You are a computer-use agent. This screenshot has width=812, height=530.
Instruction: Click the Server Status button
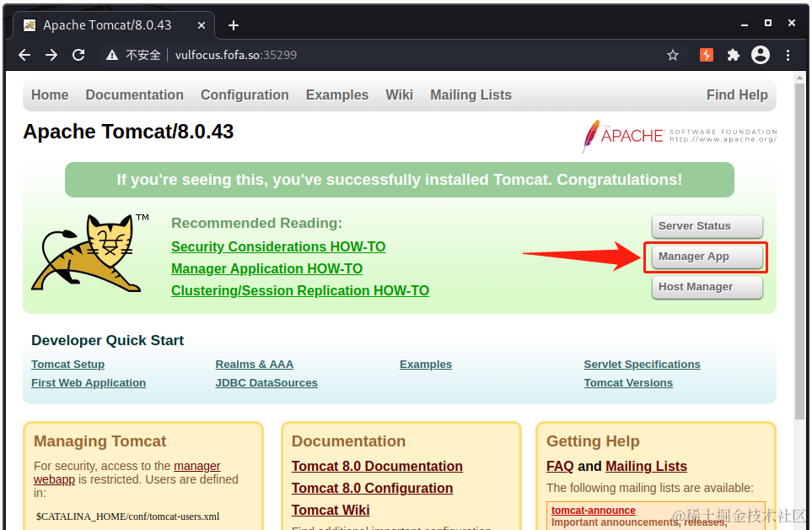click(x=707, y=226)
